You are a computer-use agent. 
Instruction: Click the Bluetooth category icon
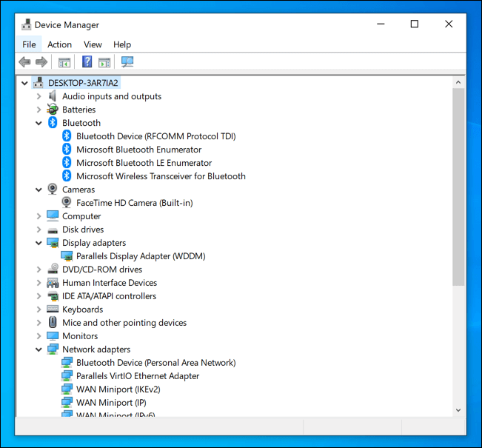click(53, 123)
